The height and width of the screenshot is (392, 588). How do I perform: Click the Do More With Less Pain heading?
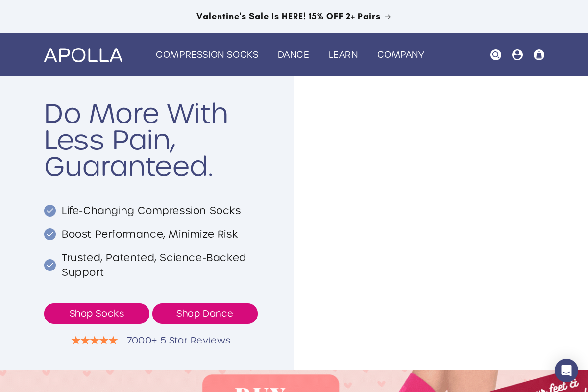coord(136,141)
